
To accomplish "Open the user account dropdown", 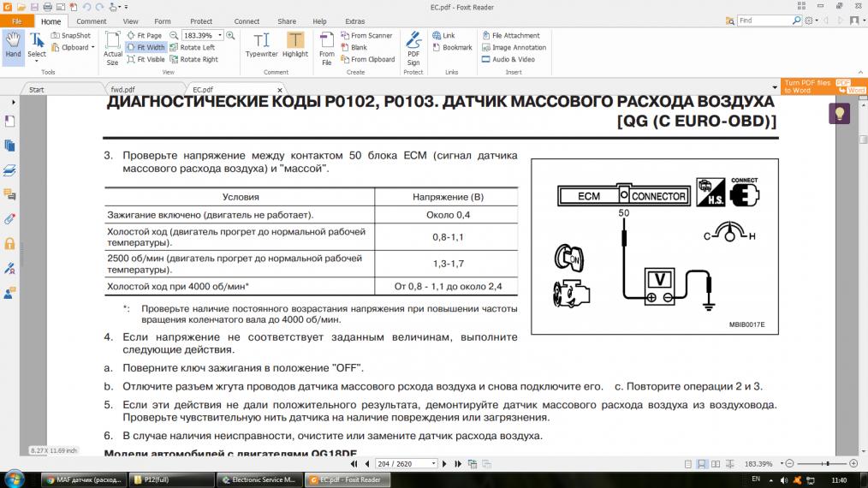I will coord(856,21).
